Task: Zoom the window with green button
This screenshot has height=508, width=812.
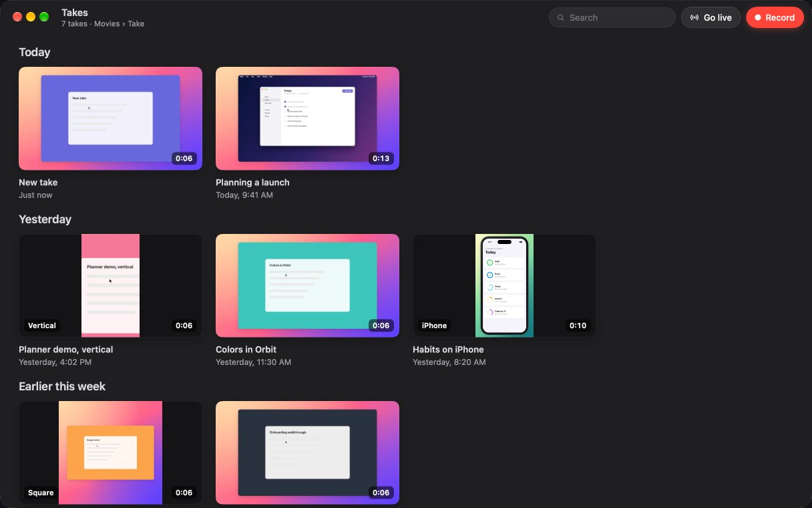Action: 44,17
